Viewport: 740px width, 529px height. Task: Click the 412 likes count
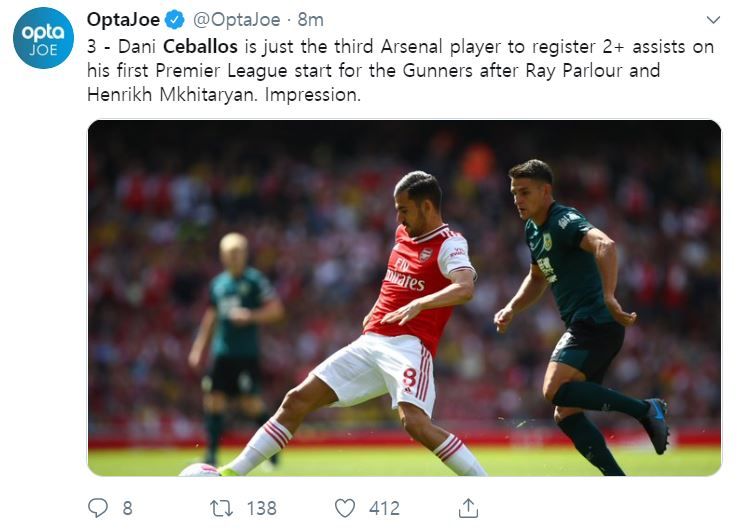coord(384,508)
